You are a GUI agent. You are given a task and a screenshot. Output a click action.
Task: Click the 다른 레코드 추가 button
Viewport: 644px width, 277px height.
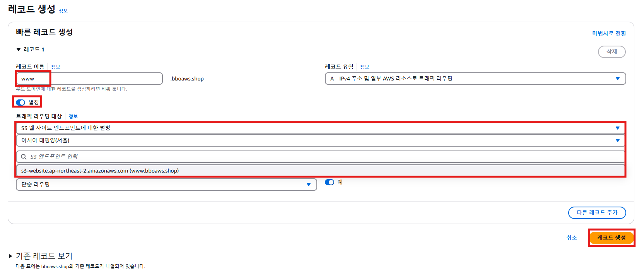(597, 212)
